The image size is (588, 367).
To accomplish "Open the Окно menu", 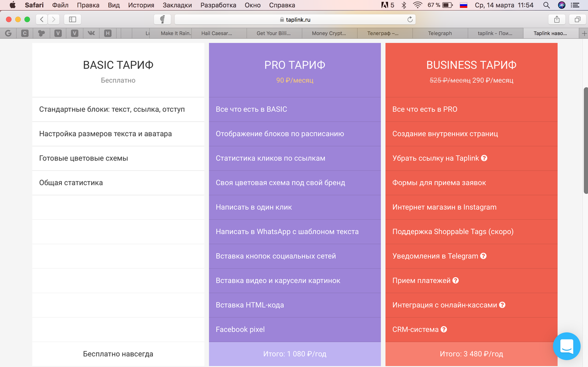I will tap(252, 5).
